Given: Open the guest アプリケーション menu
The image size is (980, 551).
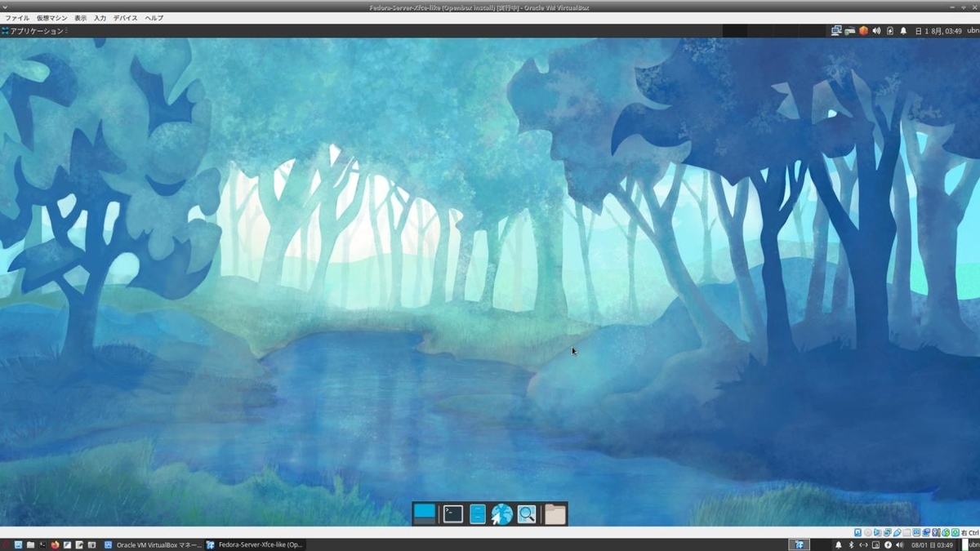Looking at the screenshot, I should (x=33, y=31).
